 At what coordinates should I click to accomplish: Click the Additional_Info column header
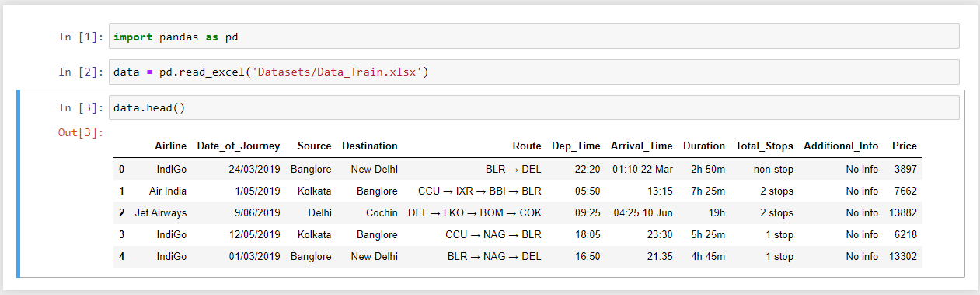[841, 146]
